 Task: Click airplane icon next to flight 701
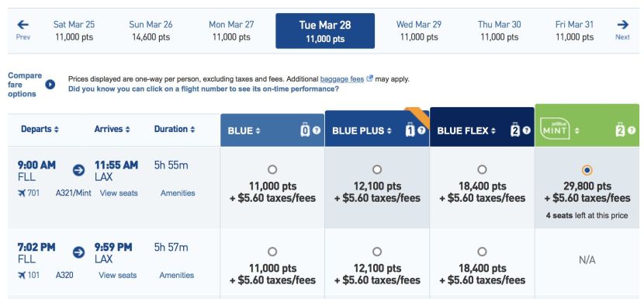[22, 193]
